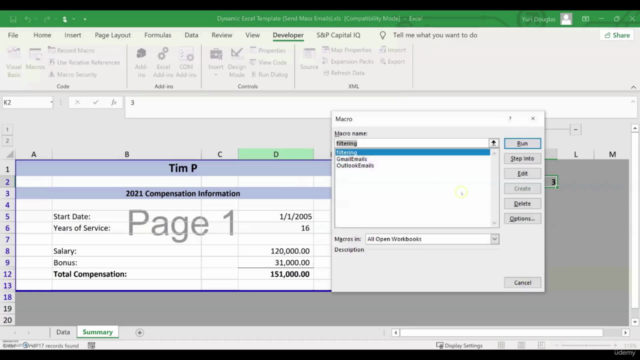
Task: Open Customize Quick Access Toolbar dropdown
Action: pyautogui.click(x=85, y=19)
